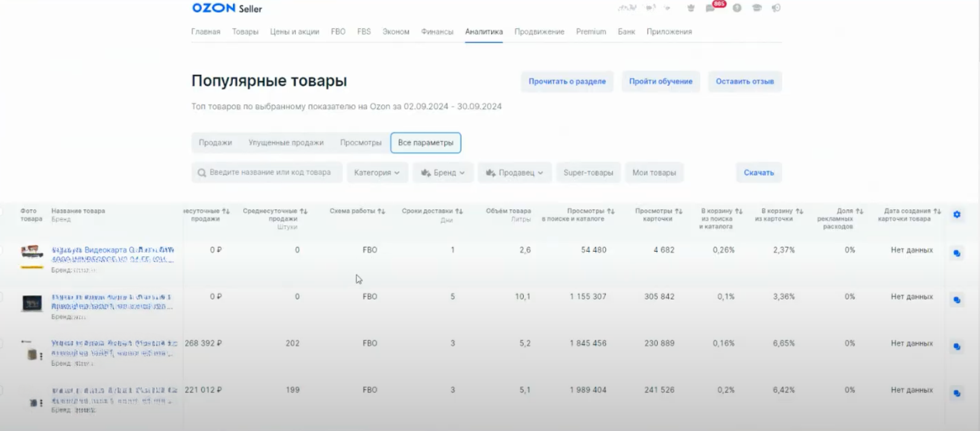
Task: Click the blue action icon in the 54 480 views row
Action: coord(956,253)
